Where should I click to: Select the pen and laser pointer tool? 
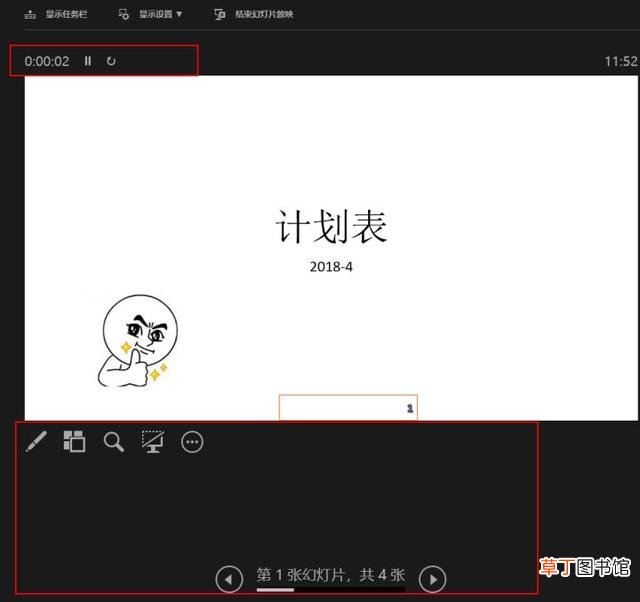(36, 441)
